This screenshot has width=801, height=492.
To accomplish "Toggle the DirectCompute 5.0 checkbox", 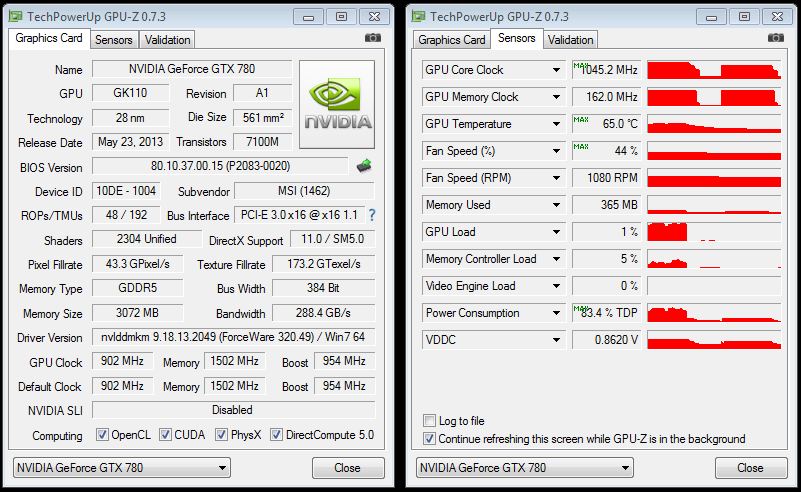I will tap(276, 435).
